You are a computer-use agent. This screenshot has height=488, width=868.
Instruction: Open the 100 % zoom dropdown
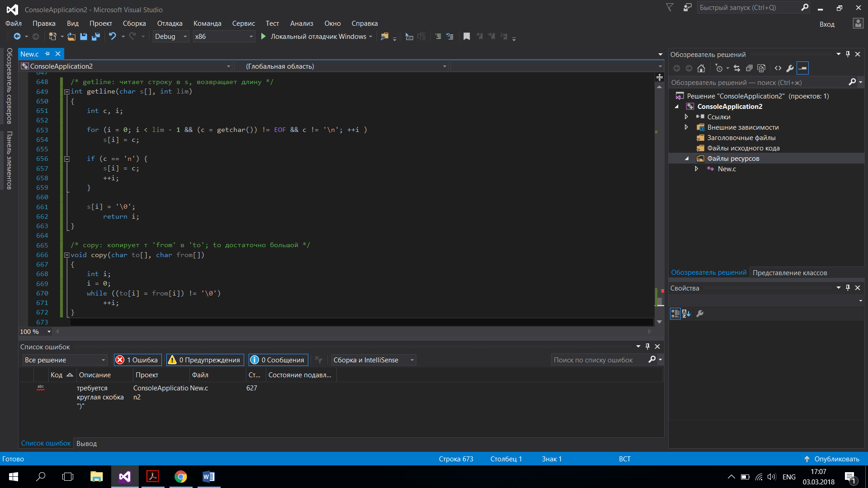35,332
